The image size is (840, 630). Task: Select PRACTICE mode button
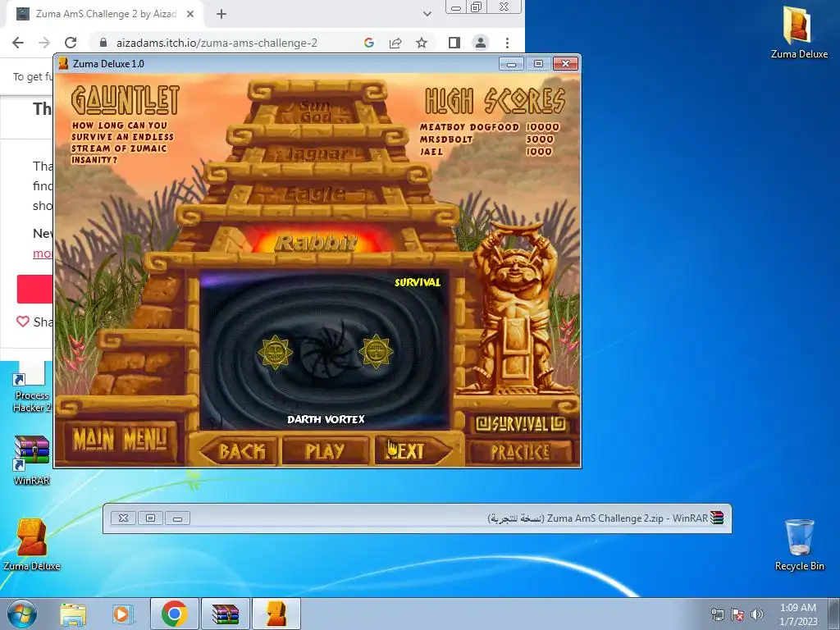[x=520, y=452]
